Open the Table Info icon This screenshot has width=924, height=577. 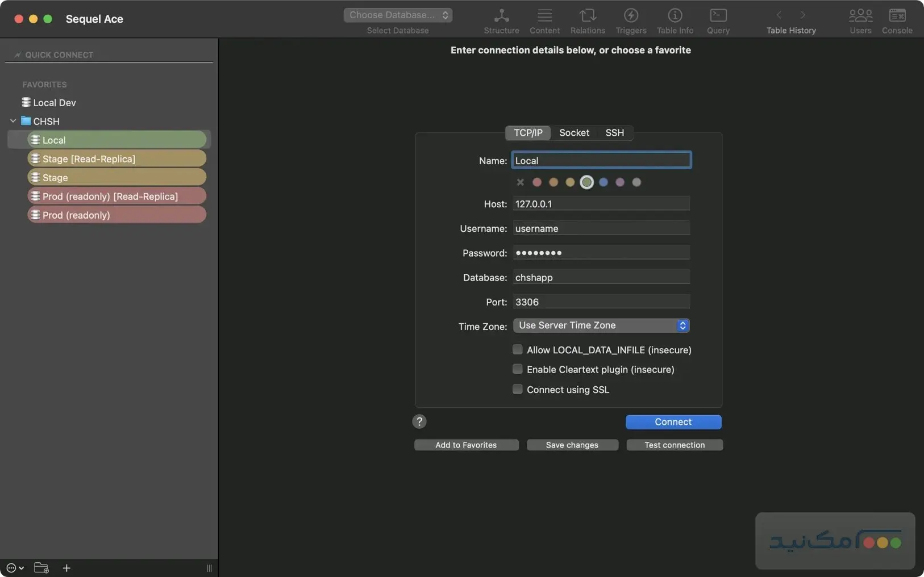pyautogui.click(x=675, y=16)
